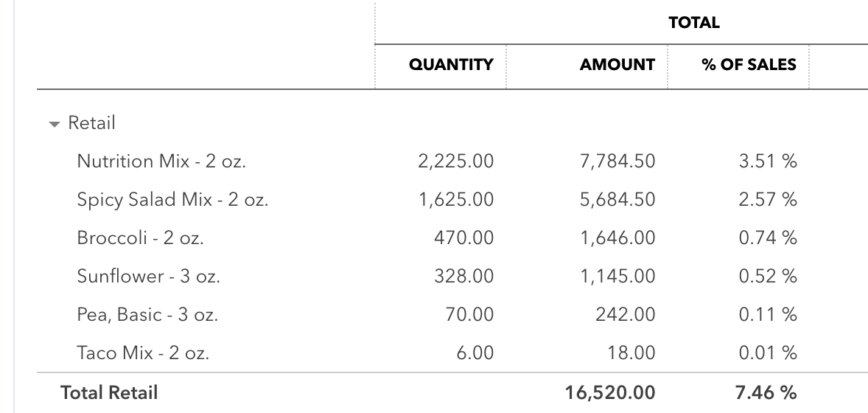Select the Spicy Salad Mix - 2 oz. row
Viewport: 868px width, 413px height.
tap(172, 200)
